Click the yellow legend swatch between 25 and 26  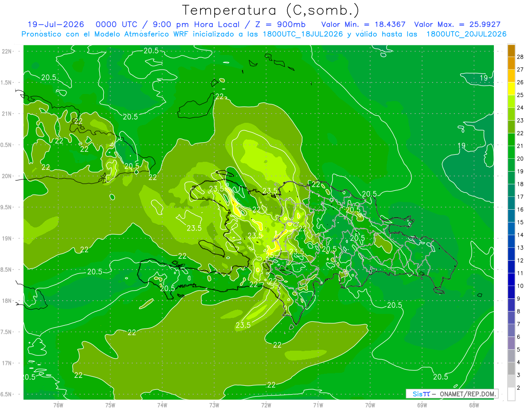click(511, 88)
